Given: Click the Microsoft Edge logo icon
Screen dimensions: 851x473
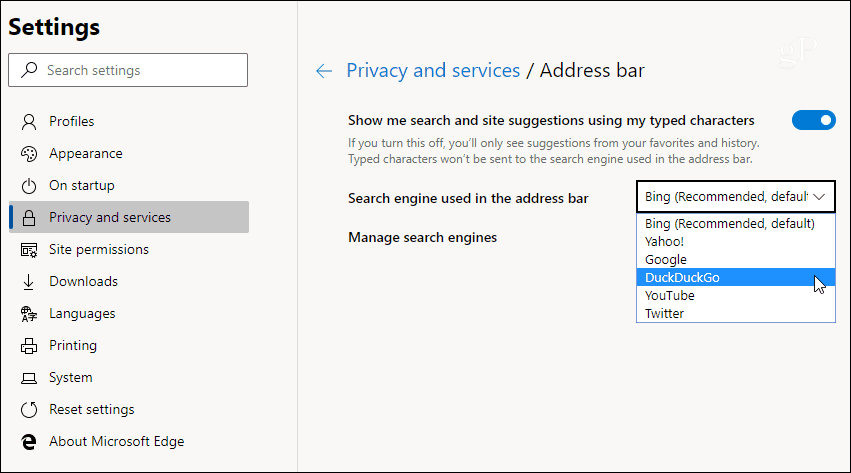Looking at the screenshot, I should tap(29, 442).
